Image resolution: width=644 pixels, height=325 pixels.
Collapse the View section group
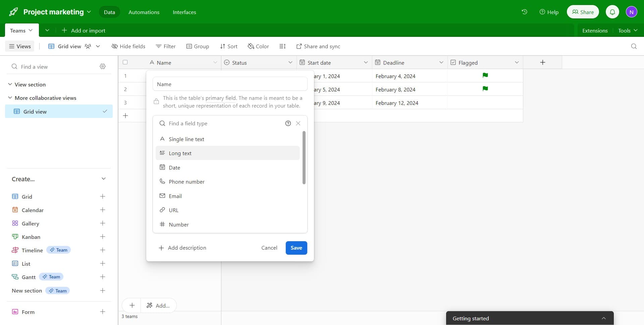(x=10, y=84)
